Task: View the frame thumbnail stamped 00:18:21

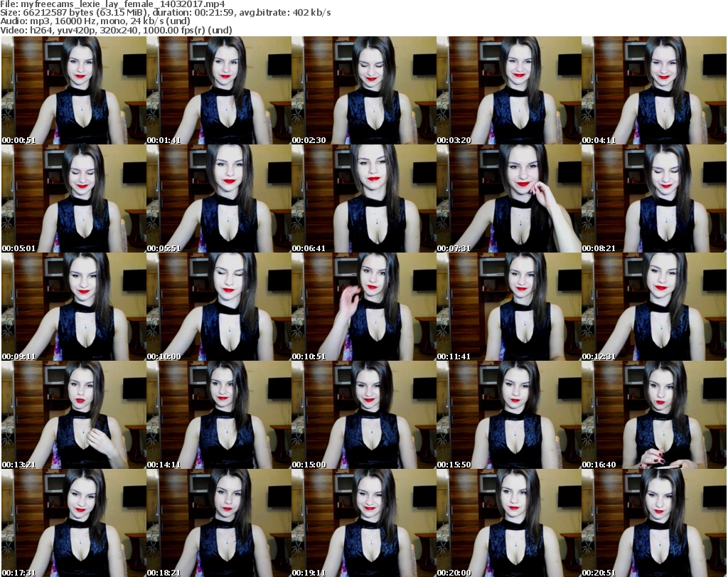Action: [219, 523]
